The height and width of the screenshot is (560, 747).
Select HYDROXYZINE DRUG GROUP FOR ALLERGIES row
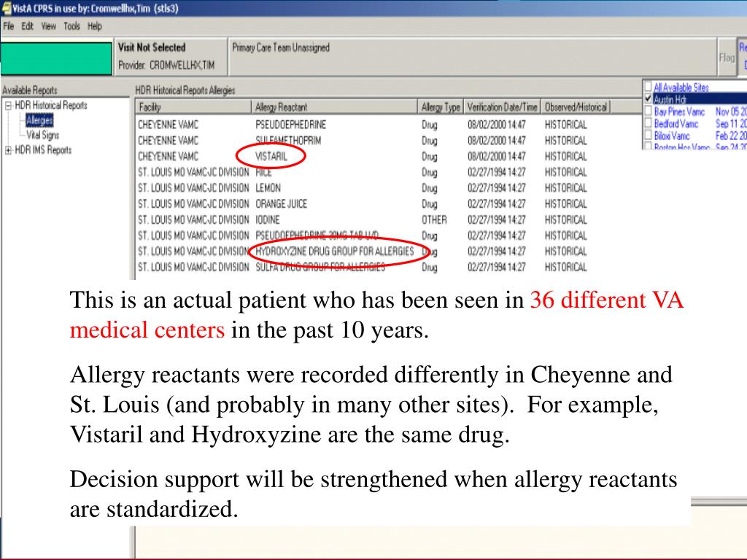[363, 252]
